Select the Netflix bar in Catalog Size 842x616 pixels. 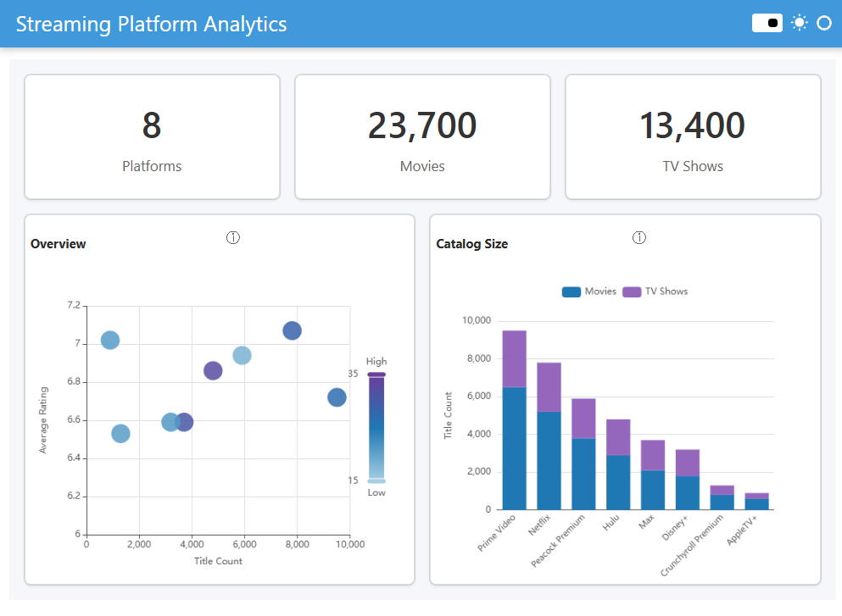[548, 432]
